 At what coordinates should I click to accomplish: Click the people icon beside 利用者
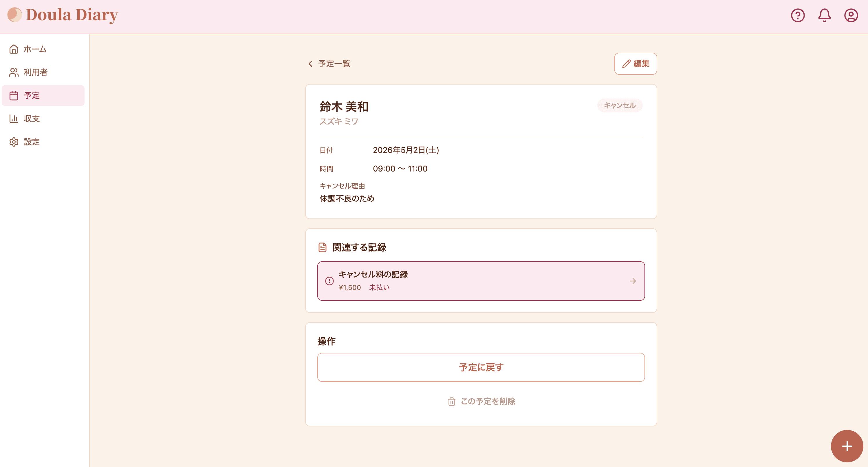click(14, 72)
